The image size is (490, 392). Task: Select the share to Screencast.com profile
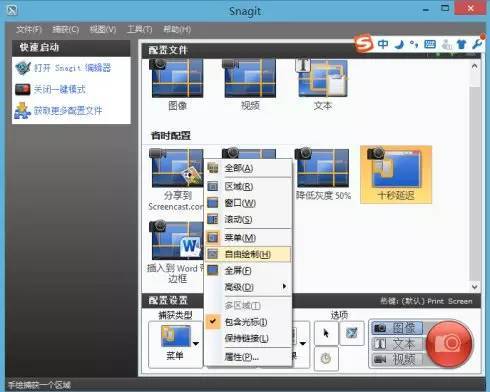pyautogui.click(x=176, y=180)
